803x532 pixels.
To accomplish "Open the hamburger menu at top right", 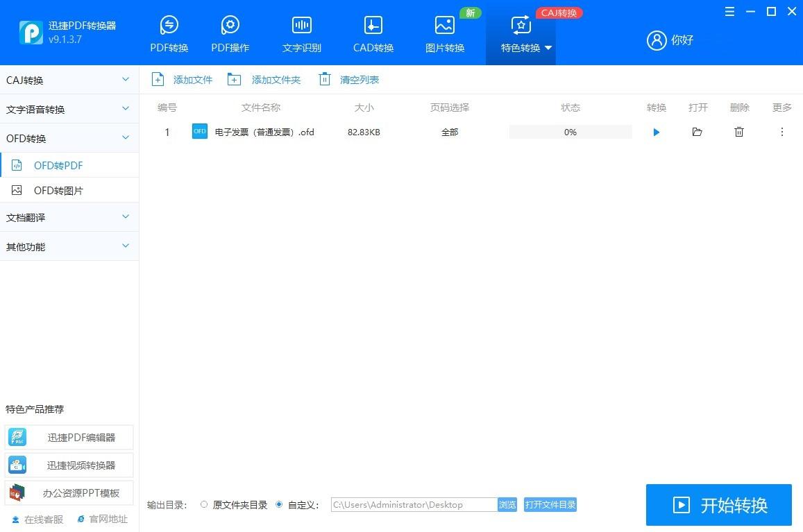I will coord(729,11).
